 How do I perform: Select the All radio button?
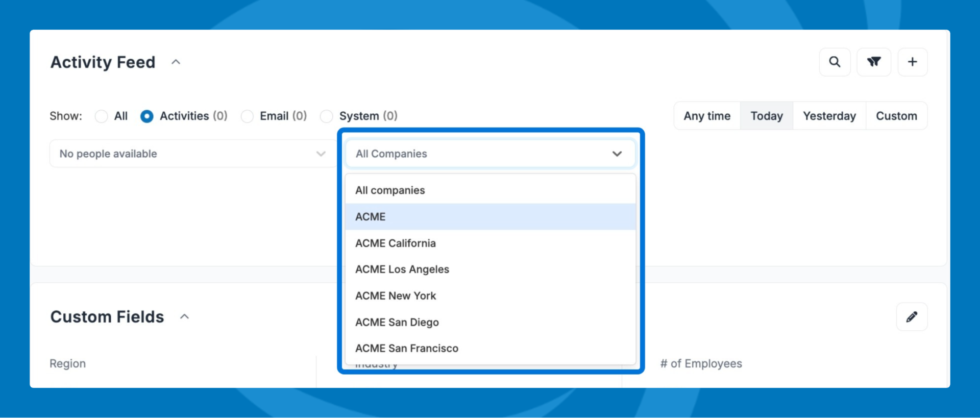tap(102, 116)
